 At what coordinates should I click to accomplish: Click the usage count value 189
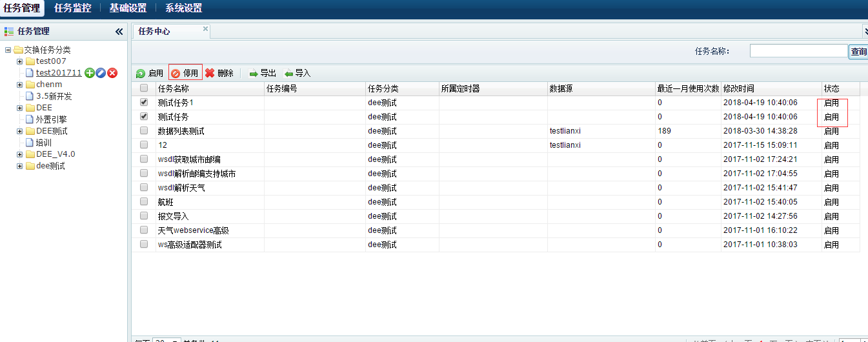665,131
